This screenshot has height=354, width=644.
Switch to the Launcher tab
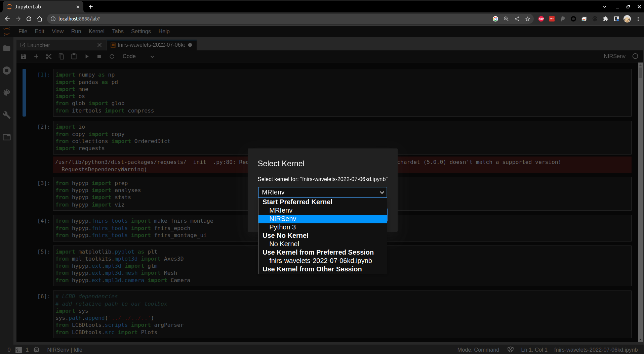click(39, 45)
